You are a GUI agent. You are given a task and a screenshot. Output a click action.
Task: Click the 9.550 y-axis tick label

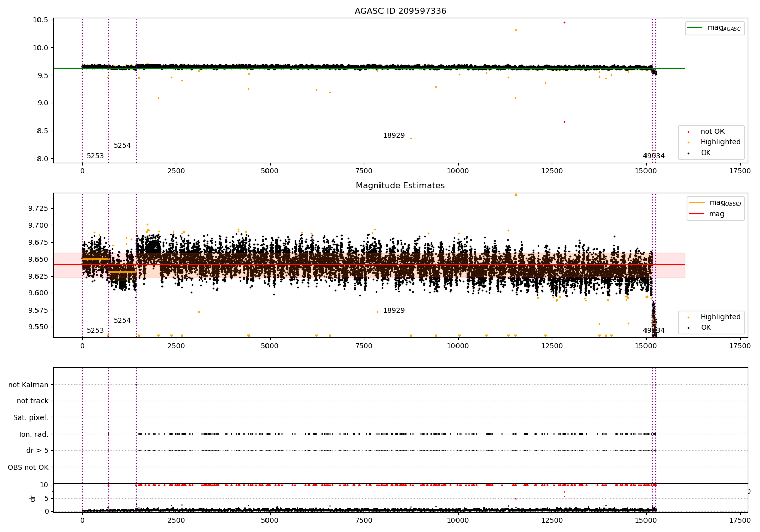39,327
